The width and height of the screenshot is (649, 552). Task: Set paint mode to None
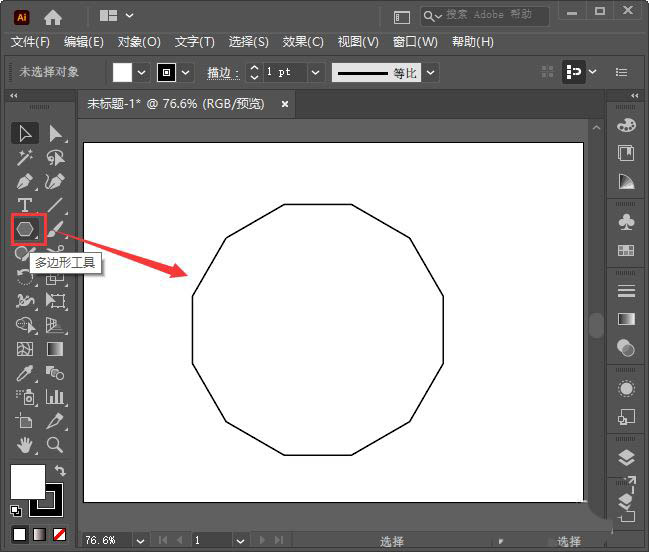coord(60,534)
